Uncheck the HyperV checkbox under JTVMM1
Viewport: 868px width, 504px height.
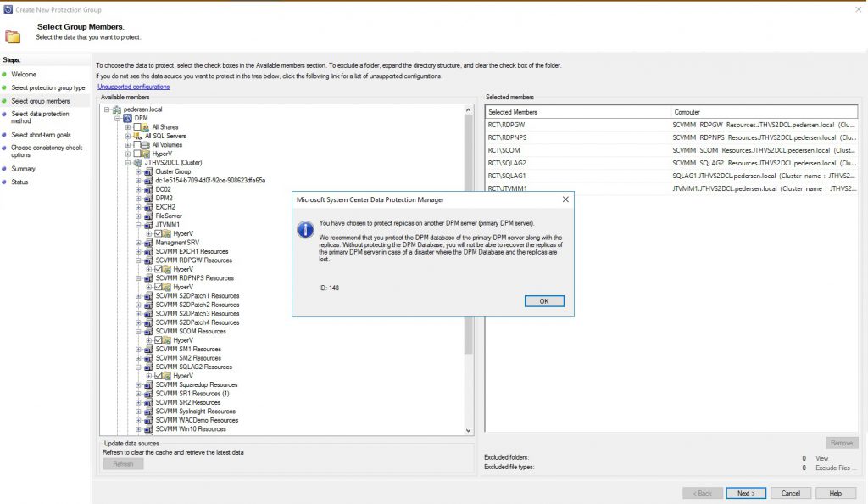(x=158, y=233)
